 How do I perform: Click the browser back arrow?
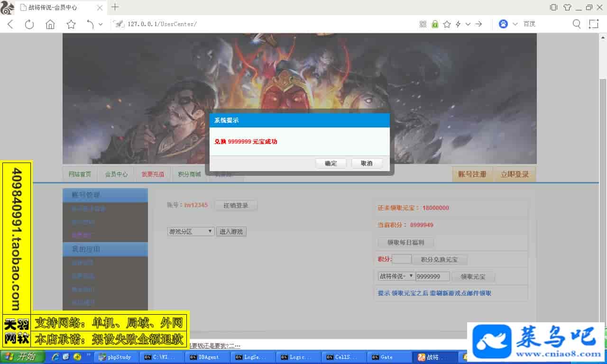[x=10, y=24]
